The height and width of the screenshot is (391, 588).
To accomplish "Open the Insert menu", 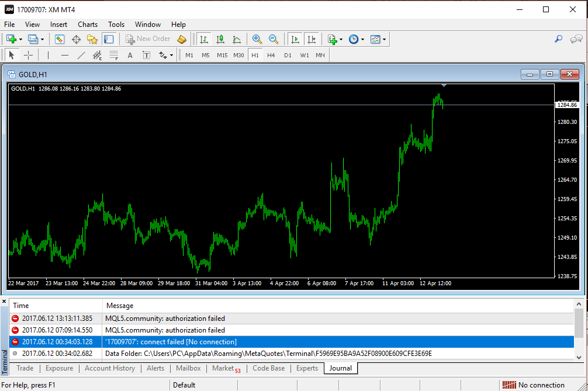I will tap(58, 25).
